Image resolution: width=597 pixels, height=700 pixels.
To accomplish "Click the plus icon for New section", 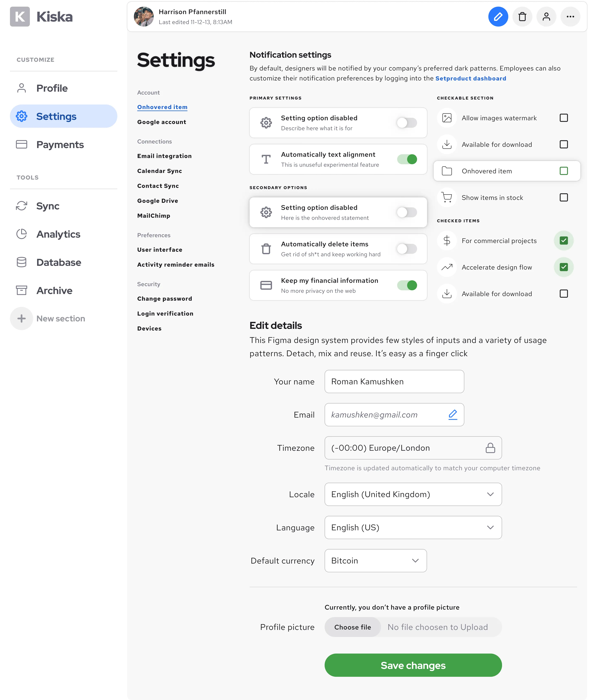I will (x=22, y=318).
